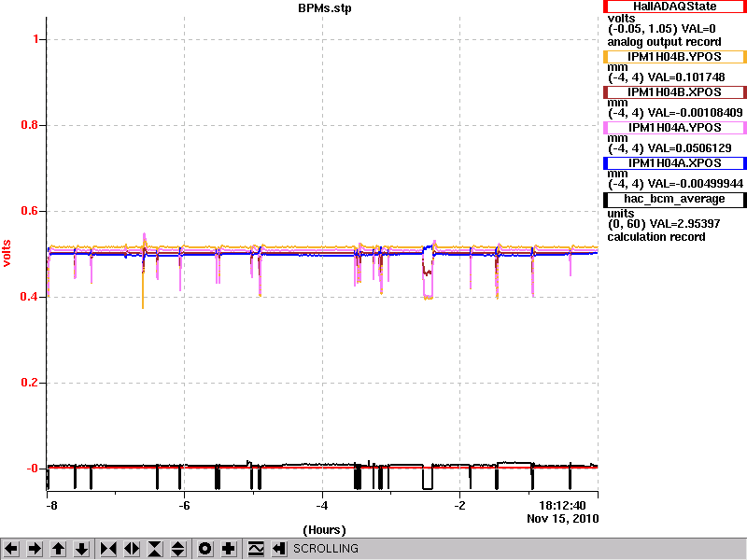Click the red 'volts' y-axis label
Viewport: 747px width, 560px height.
7,253
